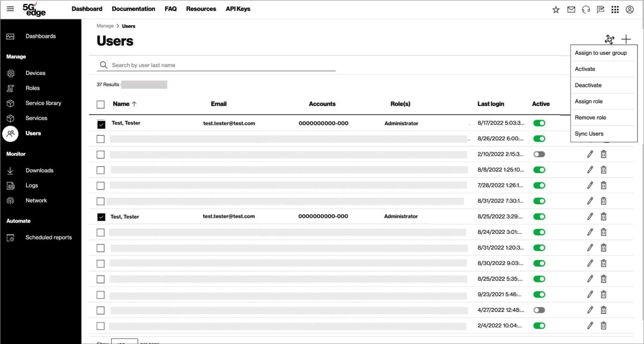Open the apps grid icon

(615, 10)
